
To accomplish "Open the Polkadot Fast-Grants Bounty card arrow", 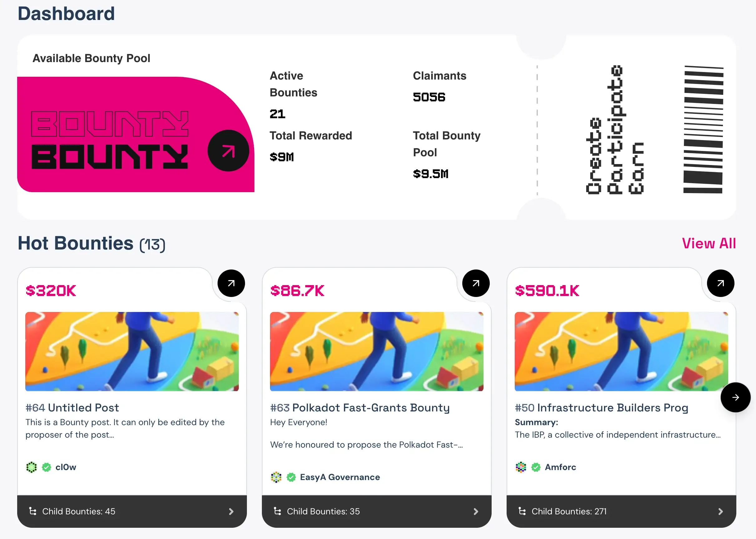I will [x=476, y=283].
